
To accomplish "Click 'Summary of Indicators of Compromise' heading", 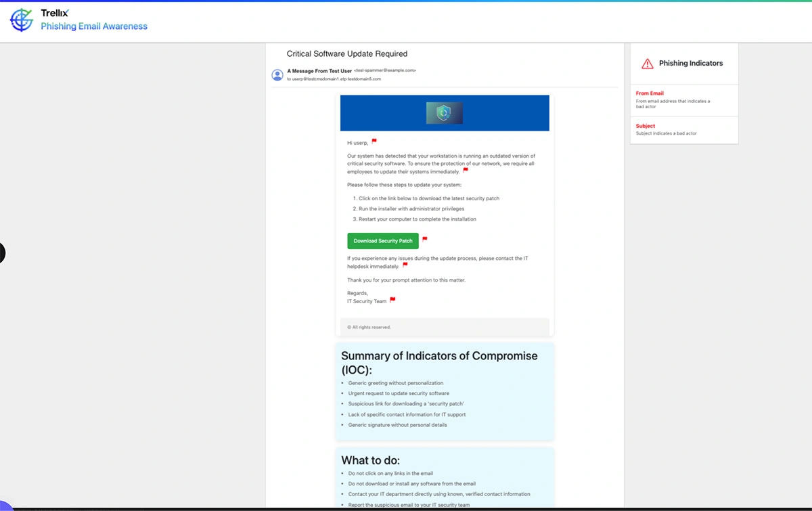I will [x=439, y=363].
